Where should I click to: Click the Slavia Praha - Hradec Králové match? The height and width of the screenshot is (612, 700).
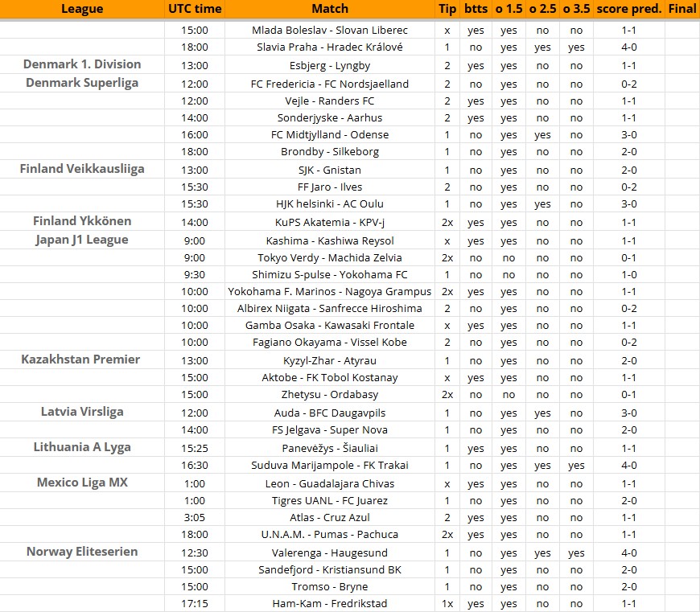[330, 47]
